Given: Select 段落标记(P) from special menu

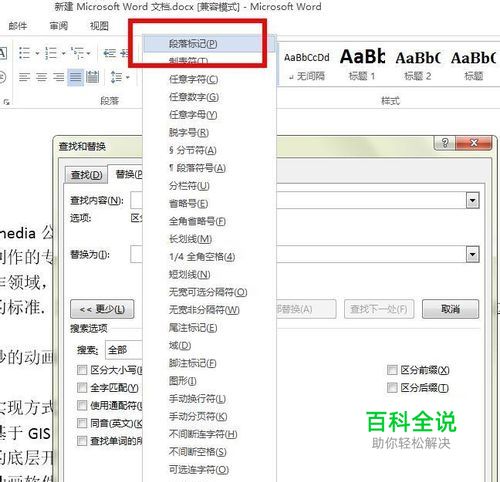Looking at the screenshot, I should pos(209,44).
